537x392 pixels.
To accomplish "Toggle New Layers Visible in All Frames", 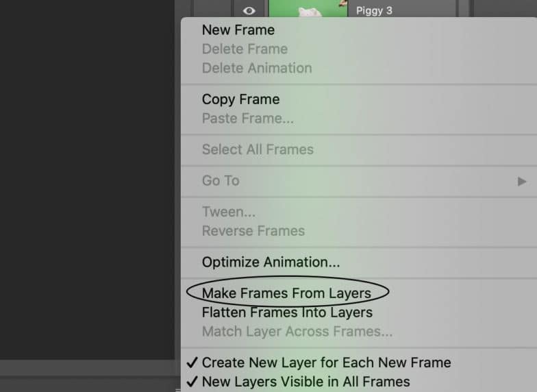I will (305, 382).
